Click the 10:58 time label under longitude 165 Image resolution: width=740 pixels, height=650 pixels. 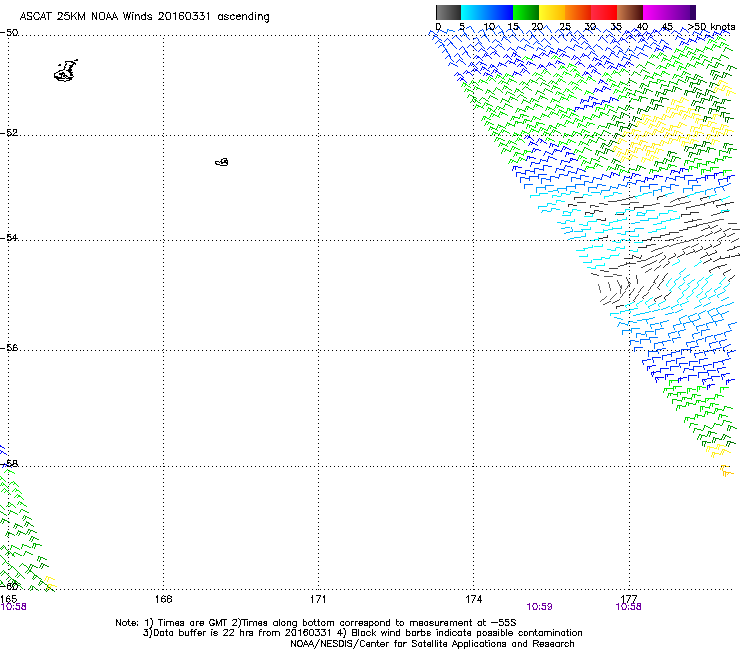pos(13,607)
